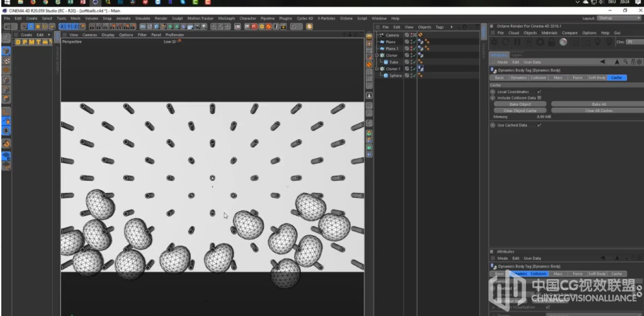The height and width of the screenshot is (316, 644).
Task: Open the Simulate menu
Action: click(143, 18)
